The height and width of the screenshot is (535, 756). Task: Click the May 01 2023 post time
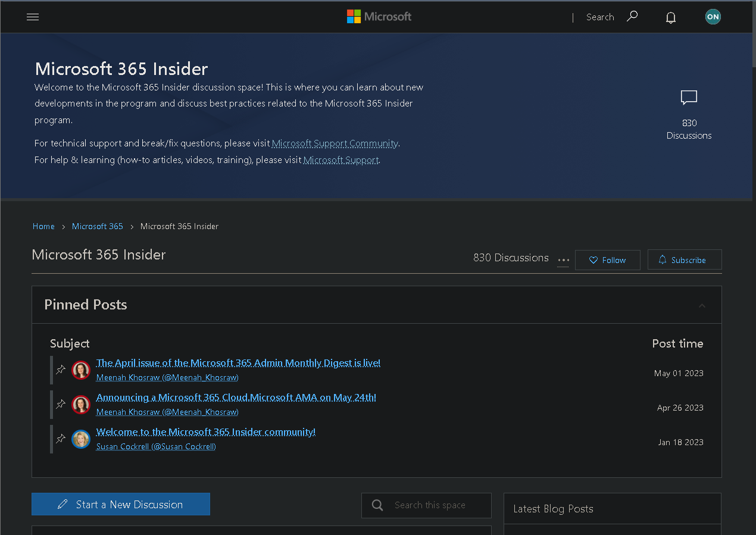[x=679, y=373]
